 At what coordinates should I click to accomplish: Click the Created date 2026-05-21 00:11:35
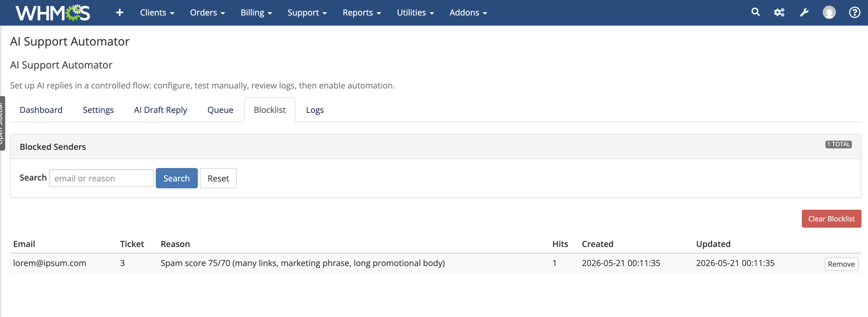click(621, 263)
